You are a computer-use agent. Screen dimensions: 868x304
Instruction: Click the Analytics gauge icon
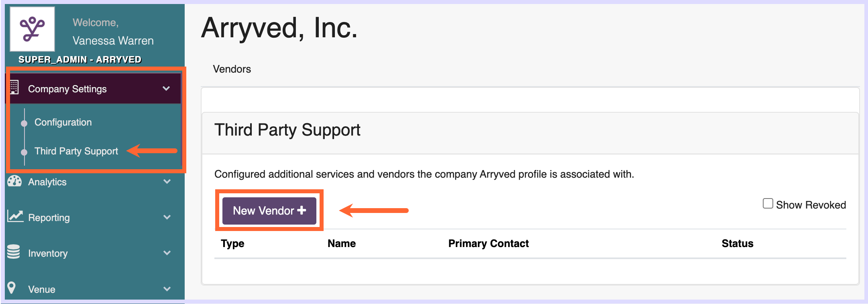[14, 181]
